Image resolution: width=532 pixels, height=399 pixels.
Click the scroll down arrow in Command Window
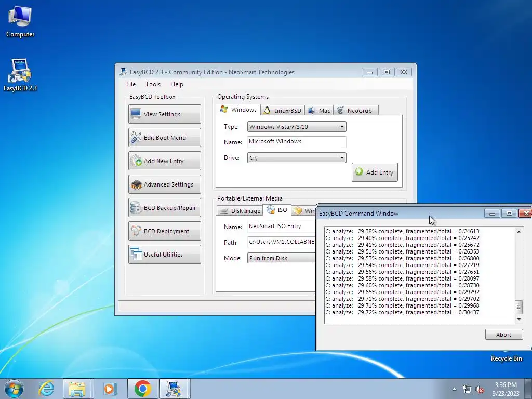pyautogui.click(x=519, y=320)
